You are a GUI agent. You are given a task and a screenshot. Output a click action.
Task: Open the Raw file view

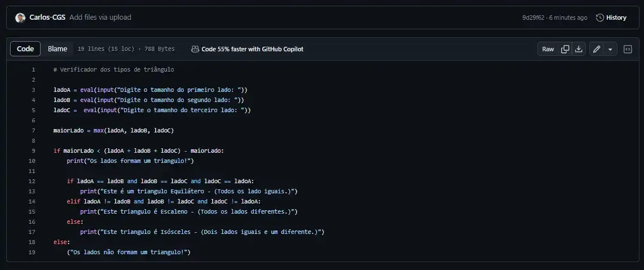[x=548, y=49]
